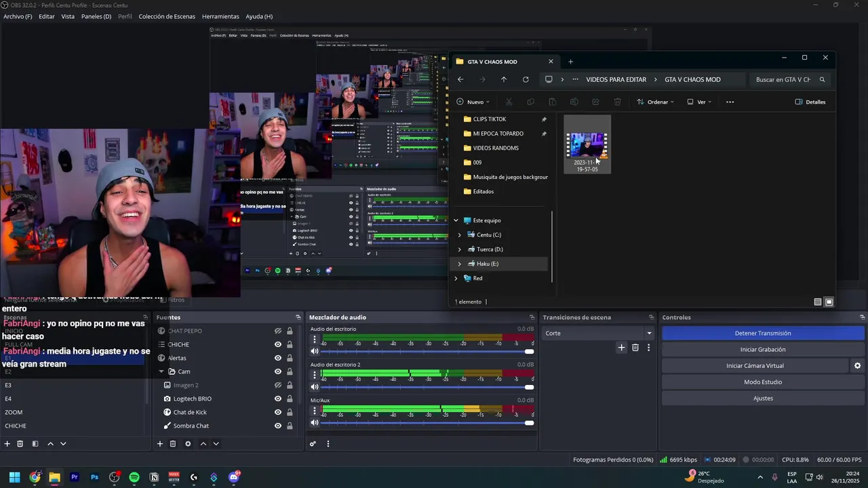Click Detener Transmisión
868x488 pixels.
[763, 333]
